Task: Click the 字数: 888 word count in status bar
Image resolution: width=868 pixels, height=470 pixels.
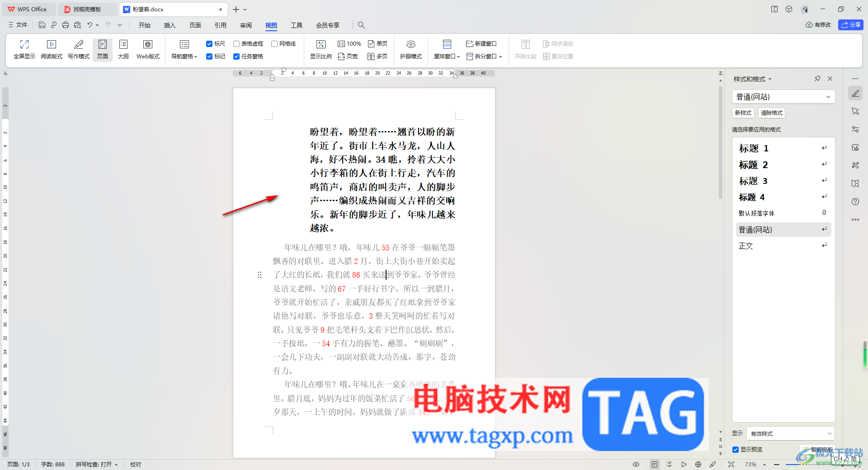Action: [x=53, y=465]
